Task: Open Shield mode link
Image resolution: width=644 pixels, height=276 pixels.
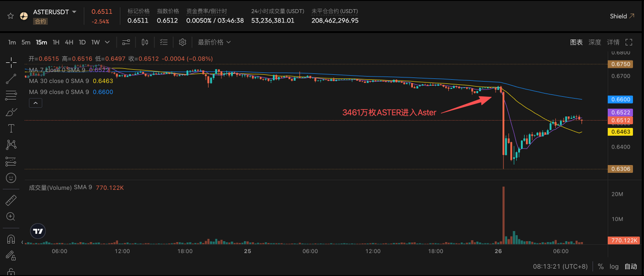Action: (621, 16)
